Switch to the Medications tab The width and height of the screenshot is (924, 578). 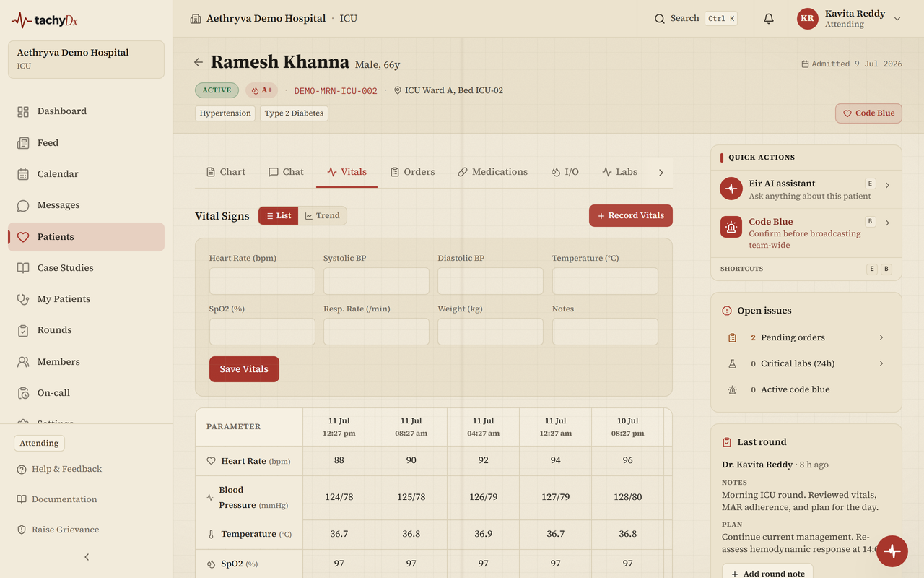493,172
